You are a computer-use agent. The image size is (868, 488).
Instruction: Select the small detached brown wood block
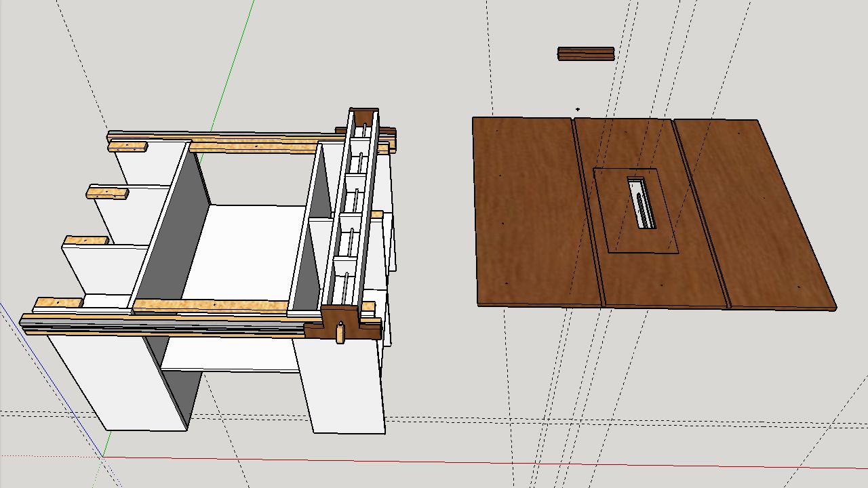pyautogui.click(x=587, y=54)
